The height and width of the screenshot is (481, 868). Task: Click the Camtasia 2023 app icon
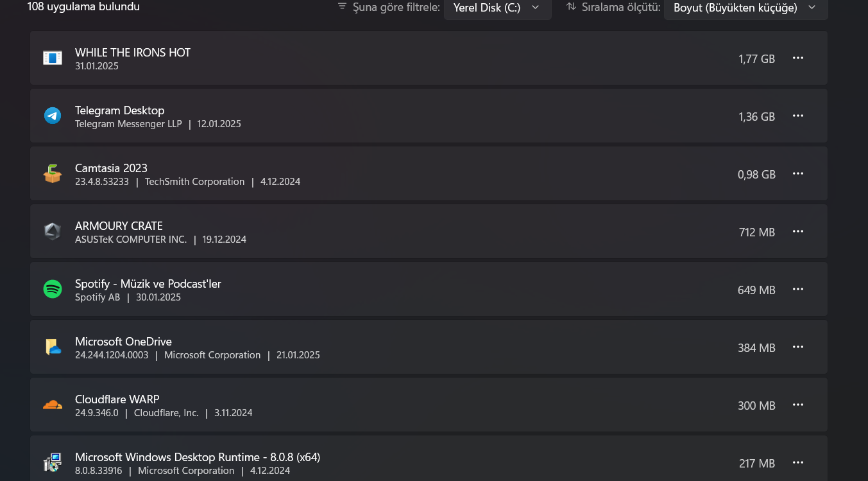tap(53, 174)
